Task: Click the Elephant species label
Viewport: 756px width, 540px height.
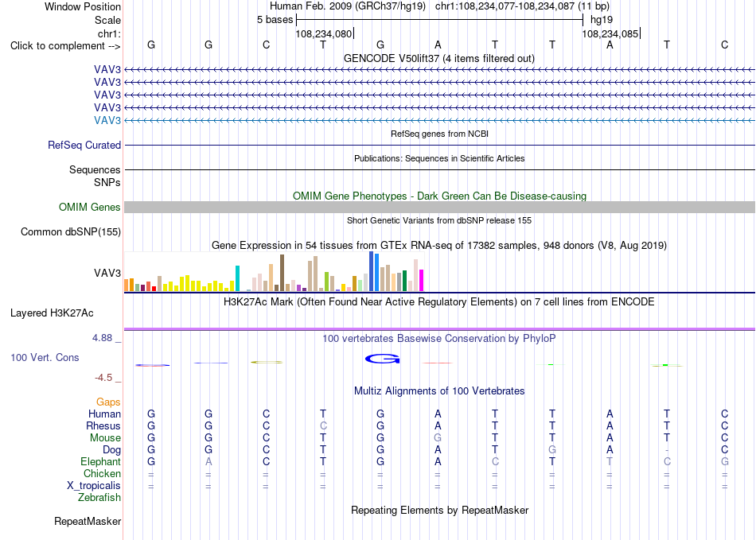Action: tap(101, 461)
